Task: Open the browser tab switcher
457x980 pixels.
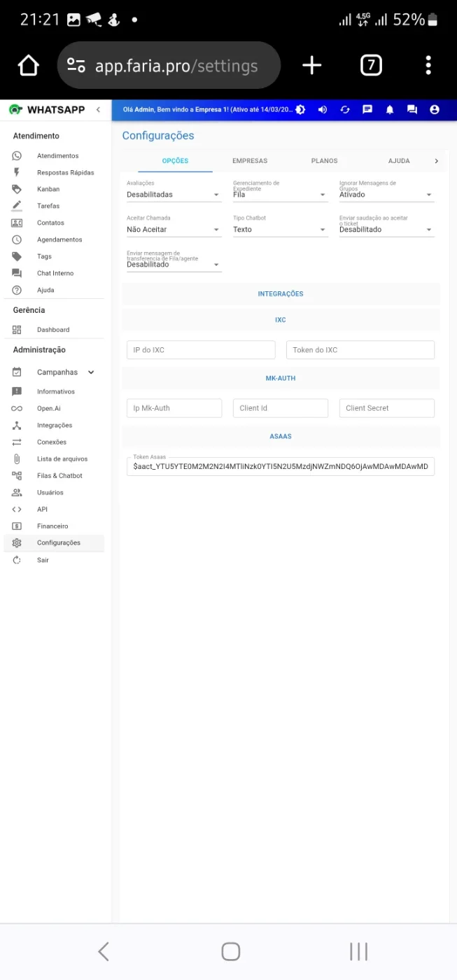Action: 371,66
